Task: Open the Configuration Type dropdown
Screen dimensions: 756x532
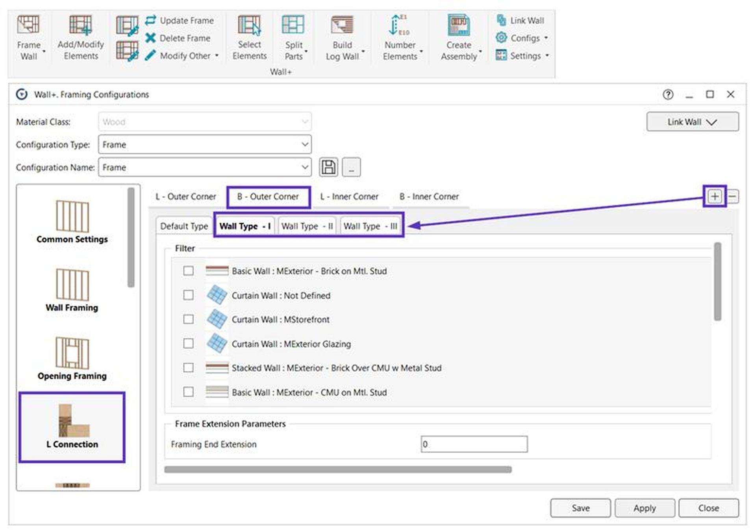Action: (205, 145)
